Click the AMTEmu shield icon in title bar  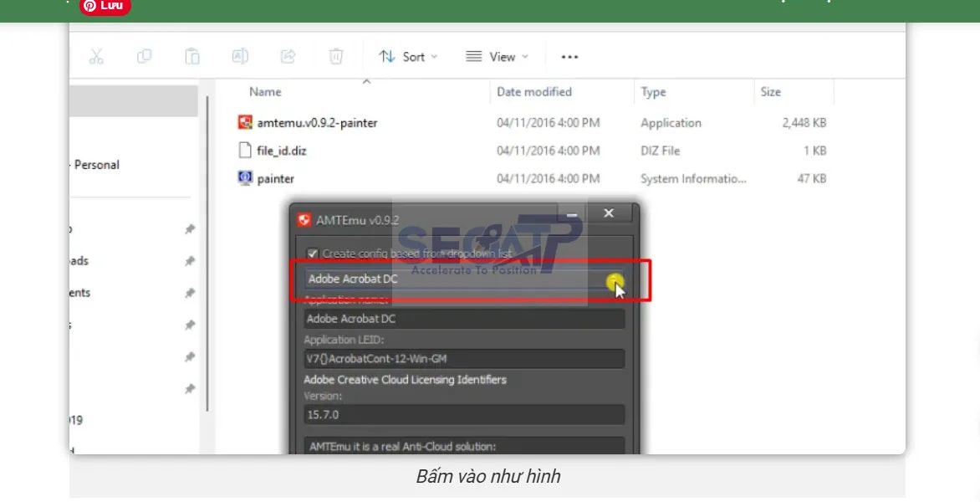point(304,220)
